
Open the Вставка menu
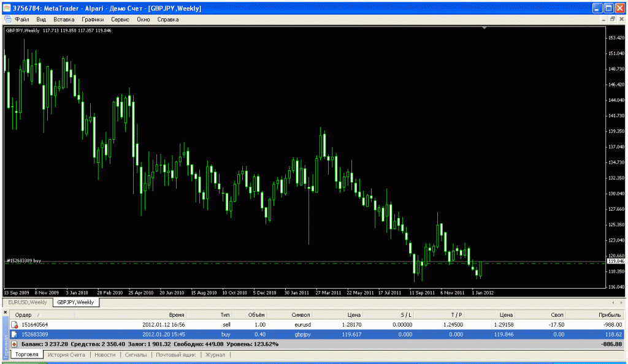(64, 20)
